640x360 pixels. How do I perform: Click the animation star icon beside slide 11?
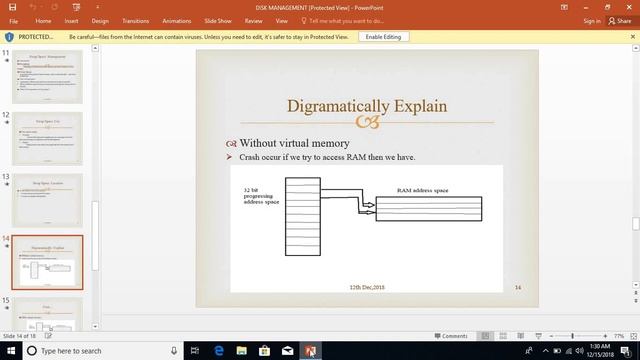(7, 60)
